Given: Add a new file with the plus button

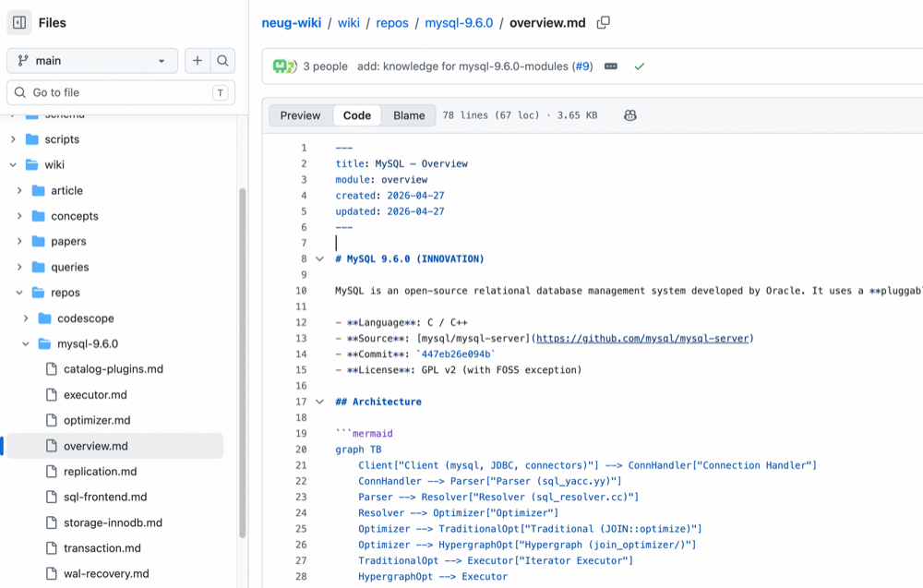Looking at the screenshot, I should [198, 61].
